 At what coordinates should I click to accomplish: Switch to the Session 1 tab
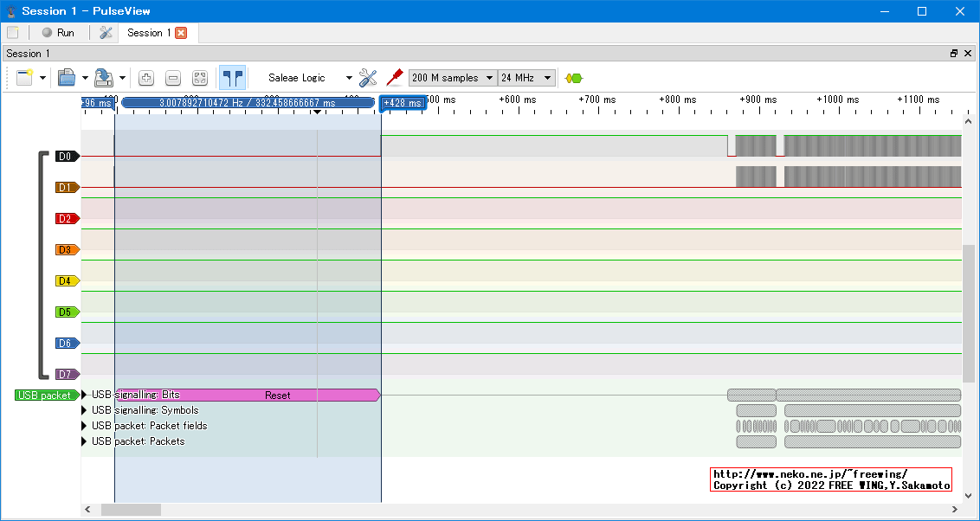click(x=149, y=33)
